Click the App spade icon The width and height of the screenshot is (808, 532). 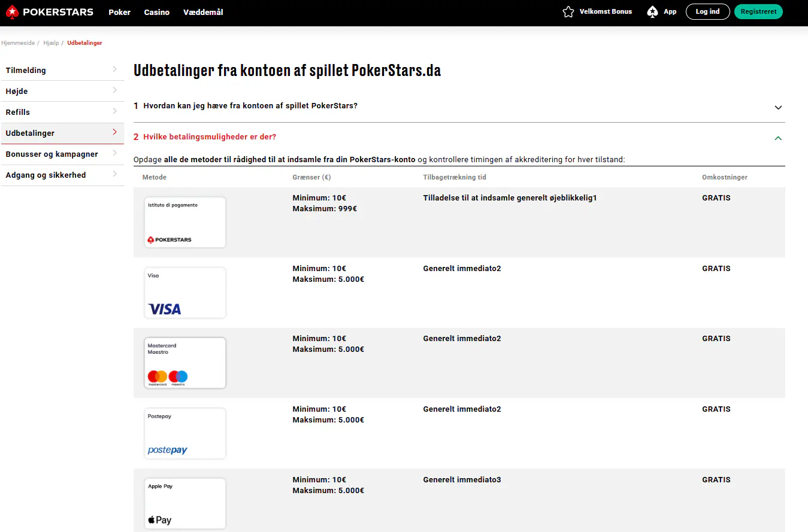[x=653, y=12]
